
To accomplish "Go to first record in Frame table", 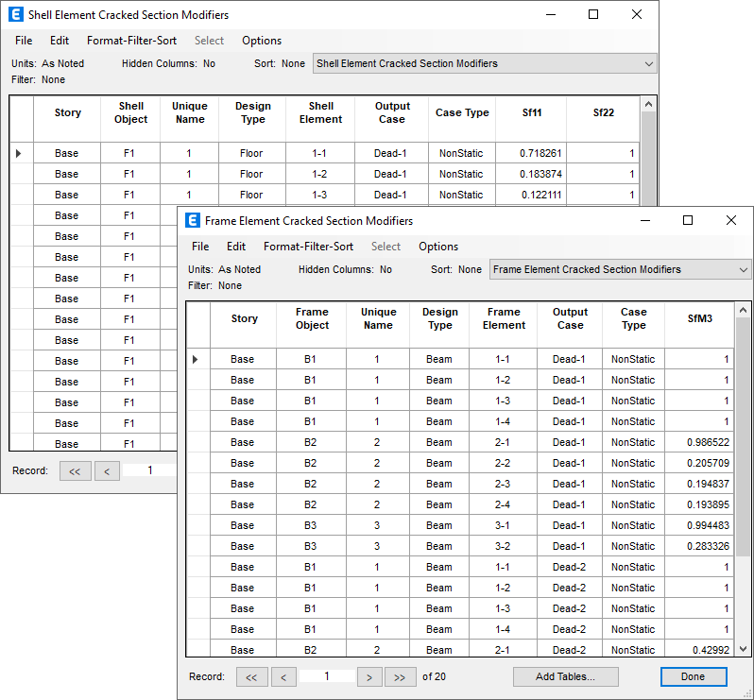I will point(250,676).
